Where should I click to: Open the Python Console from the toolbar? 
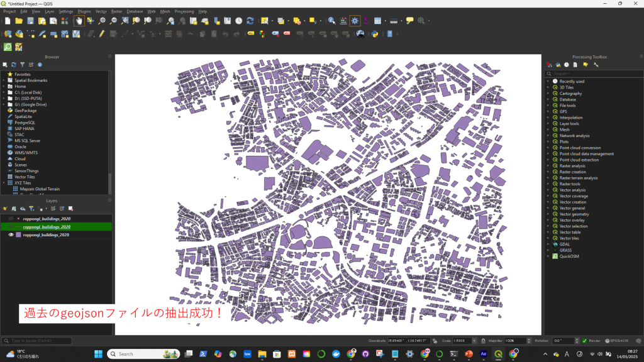tap(375, 34)
